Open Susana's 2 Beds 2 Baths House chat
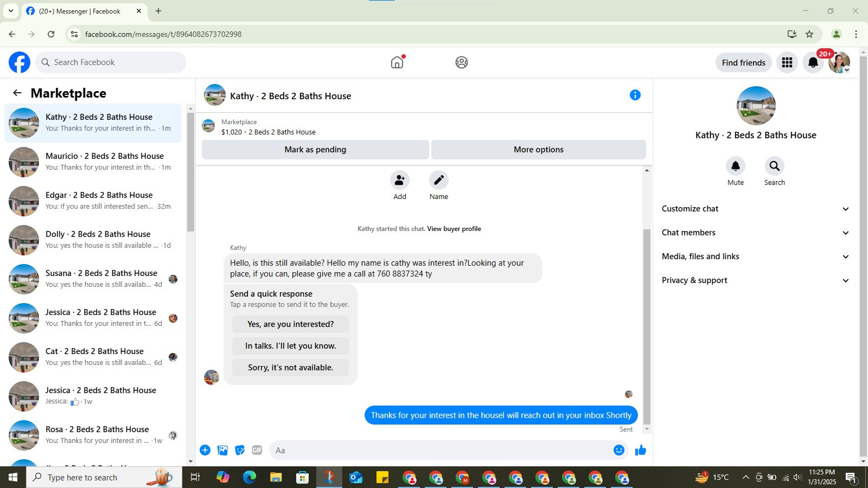This screenshot has height=488, width=868. (x=93, y=279)
